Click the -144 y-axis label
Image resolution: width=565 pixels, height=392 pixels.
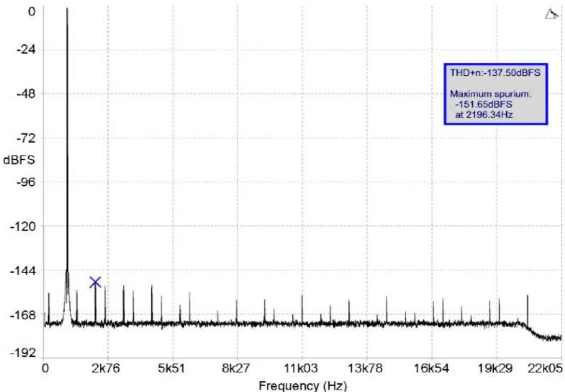pyautogui.click(x=23, y=271)
